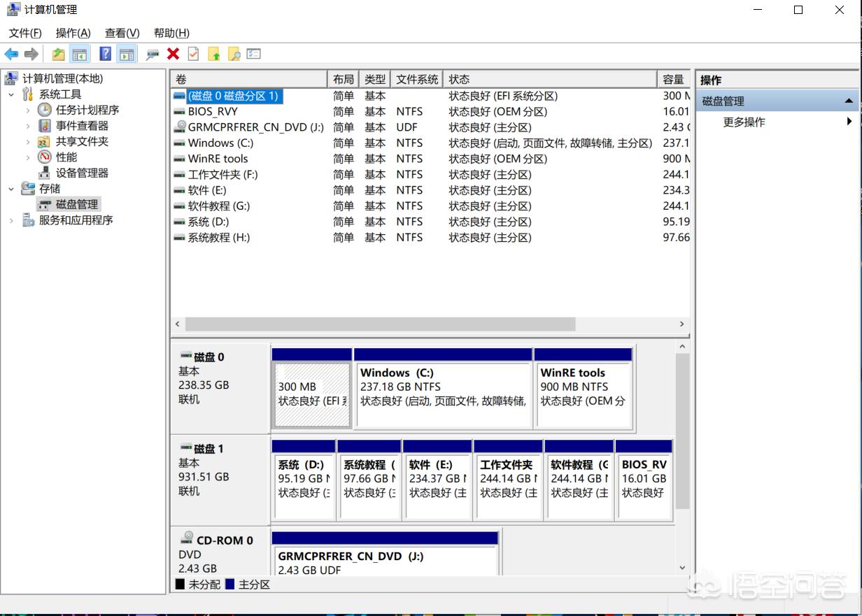Open Device Manager (设备管理器) in tree
This screenshot has height=616, width=862.
(82, 173)
